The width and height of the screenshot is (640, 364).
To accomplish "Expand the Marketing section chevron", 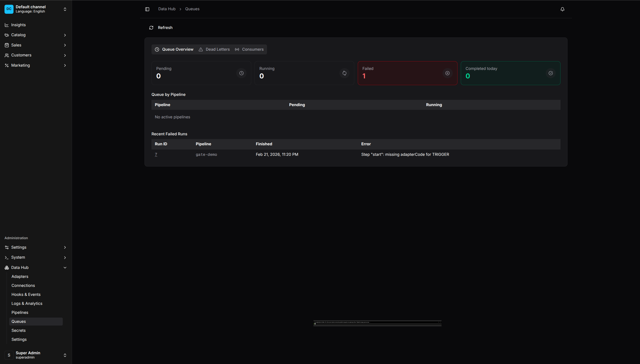I will click(65, 65).
